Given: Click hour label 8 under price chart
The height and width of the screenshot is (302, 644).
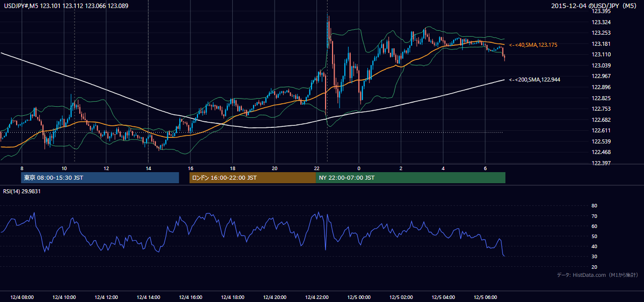Looking at the screenshot, I should pyautogui.click(x=22, y=168).
